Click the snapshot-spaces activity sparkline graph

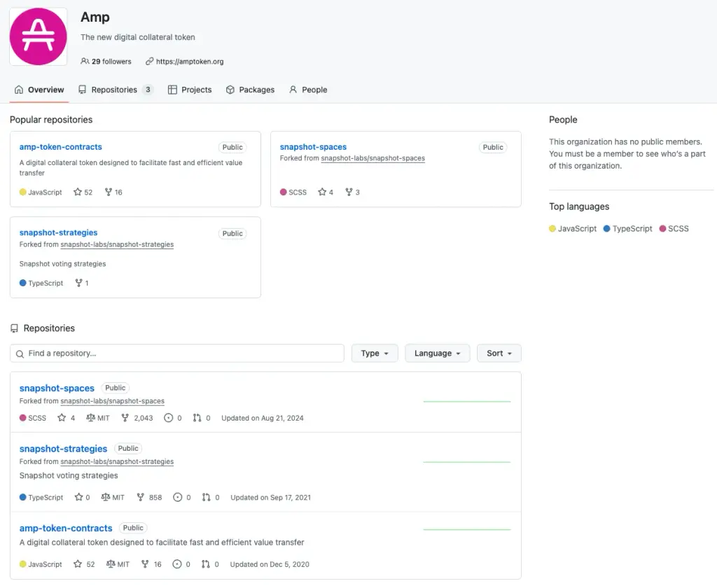[467, 401]
